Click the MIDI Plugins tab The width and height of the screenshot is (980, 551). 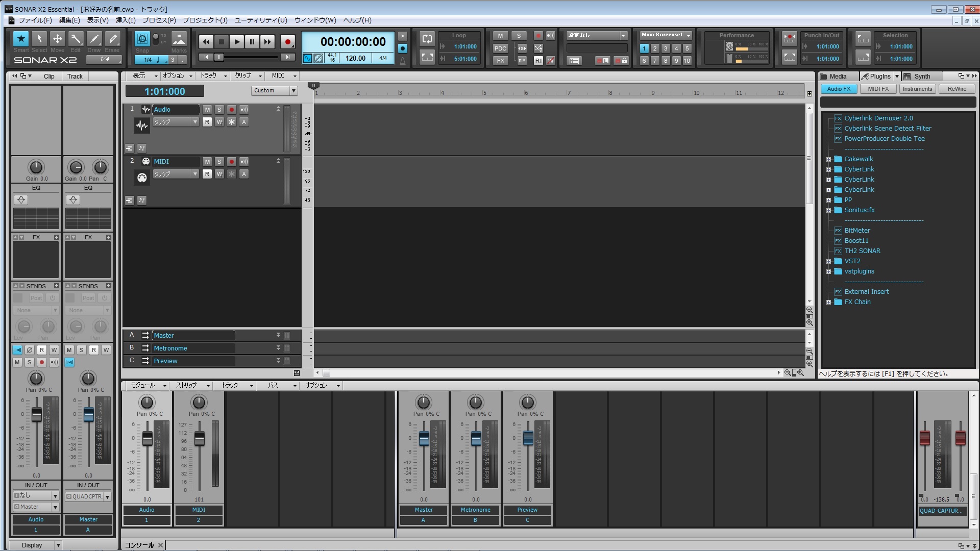click(x=878, y=89)
